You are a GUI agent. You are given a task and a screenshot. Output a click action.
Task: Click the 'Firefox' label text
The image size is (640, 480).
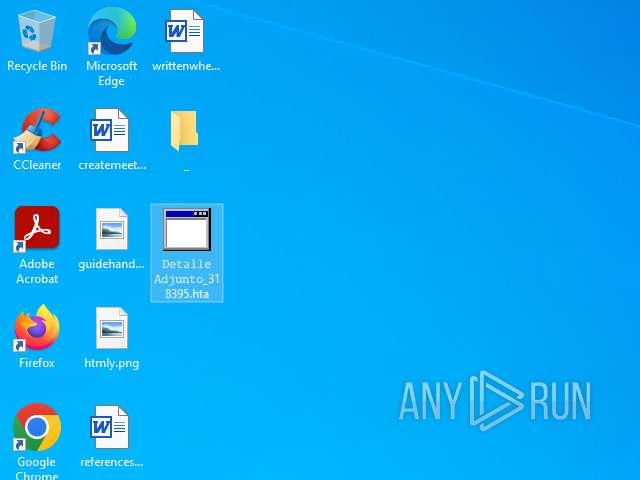point(37,363)
